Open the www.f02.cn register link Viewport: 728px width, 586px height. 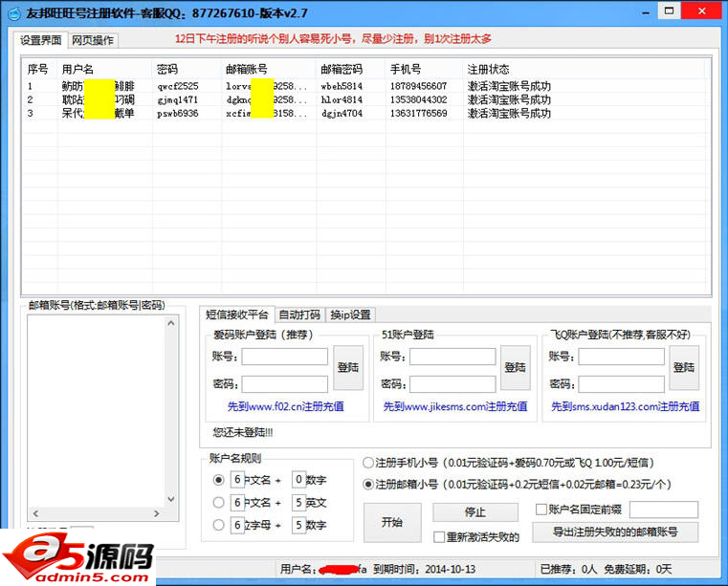pos(285,406)
